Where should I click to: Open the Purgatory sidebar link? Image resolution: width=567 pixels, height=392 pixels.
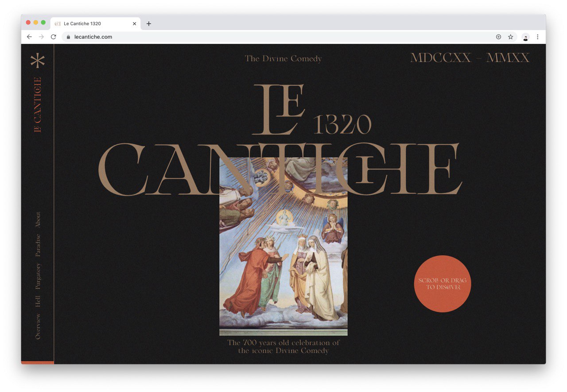coord(38,276)
